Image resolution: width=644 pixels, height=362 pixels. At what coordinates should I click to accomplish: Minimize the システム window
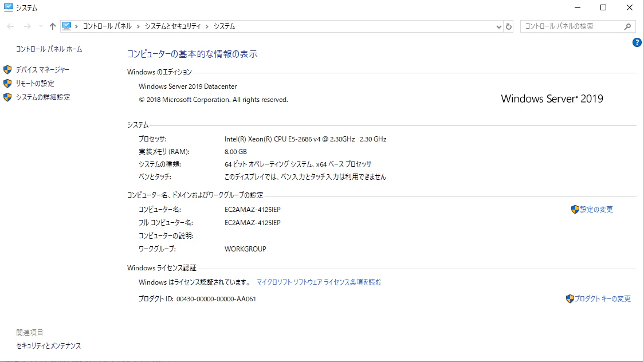coord(578,8)
